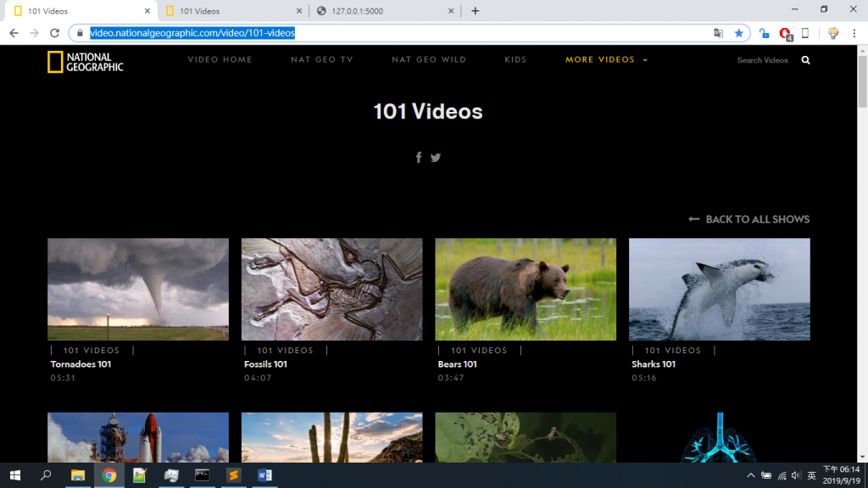Open the Bears 101 title link

457,364
